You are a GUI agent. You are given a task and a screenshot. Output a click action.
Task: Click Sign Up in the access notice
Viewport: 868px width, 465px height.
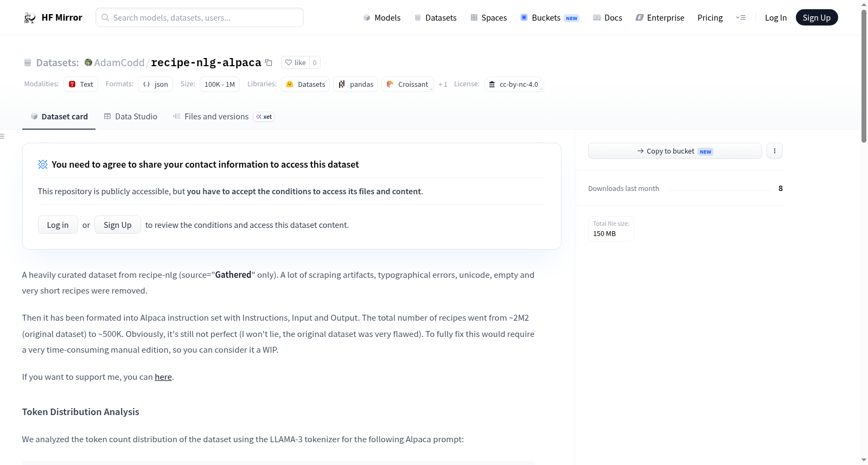118,225
